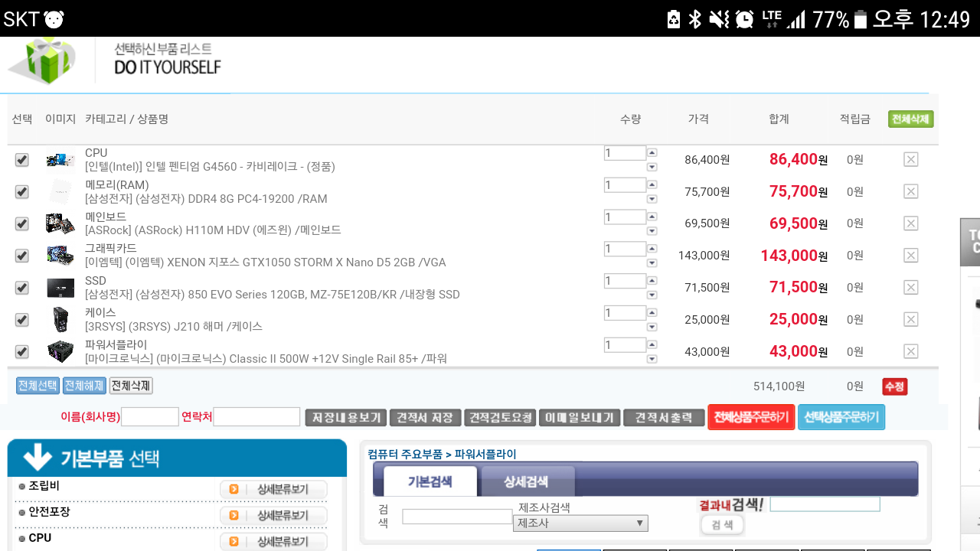This screenshot has width=980, height=551.
Task: Edit the CPU quantity field
Action: tap(625, 153)
